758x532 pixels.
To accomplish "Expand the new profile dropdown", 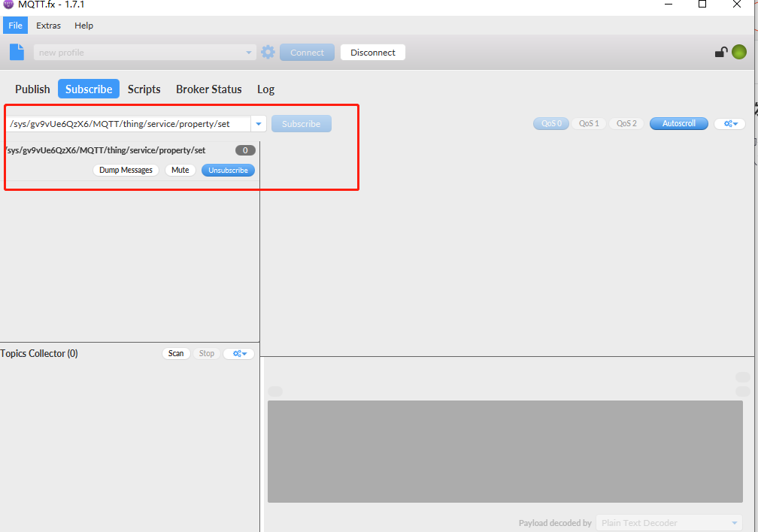I will [248, 52].
